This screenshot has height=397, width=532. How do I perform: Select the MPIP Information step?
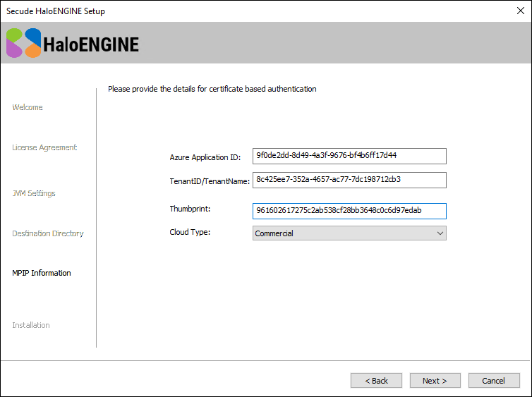coord(42,273)
